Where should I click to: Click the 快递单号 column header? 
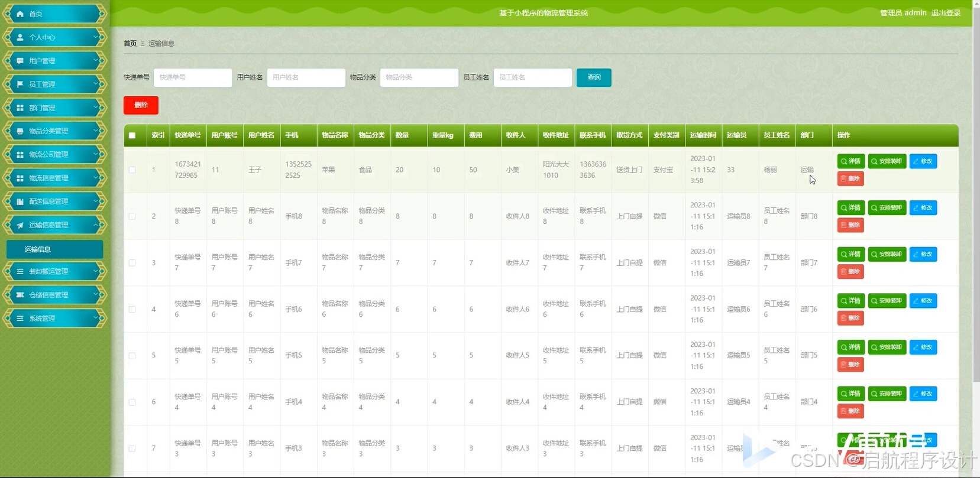(x=187, y=135)
